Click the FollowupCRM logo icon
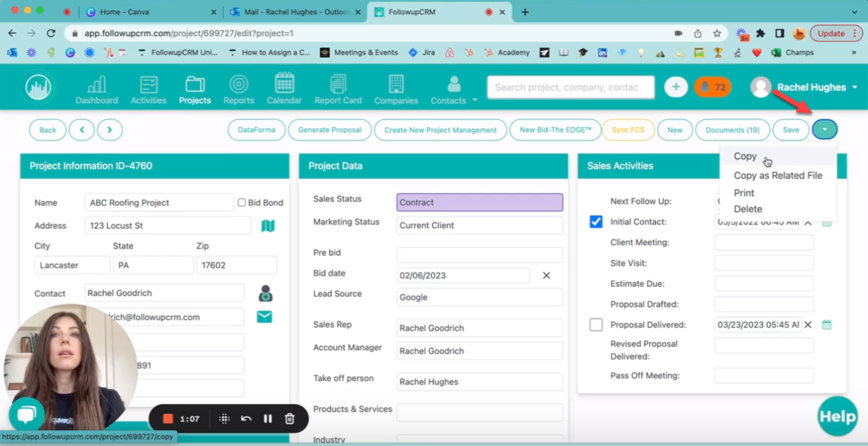This screenshot has width=868, height=446. 38,88
